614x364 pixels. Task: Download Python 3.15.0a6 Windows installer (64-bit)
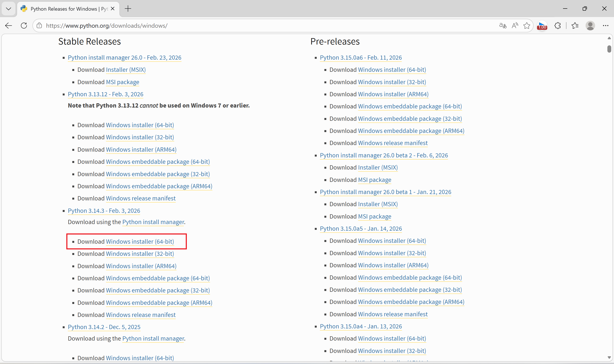(392, 70)
